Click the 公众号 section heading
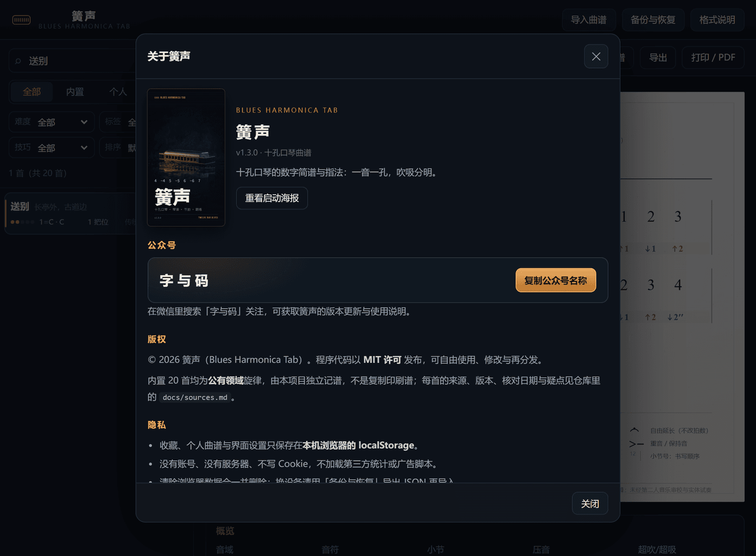The width and height of the screenshot is (756, 556). tap(161, 245)
